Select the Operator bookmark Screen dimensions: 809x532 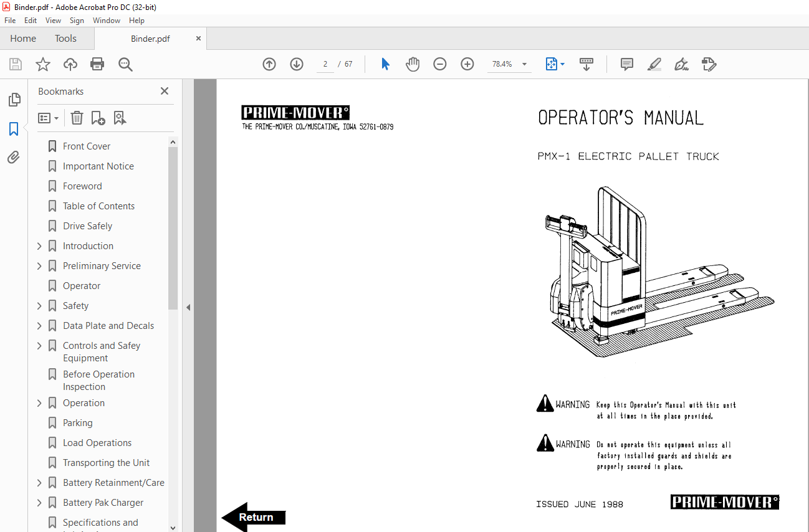tap(82, 286)
